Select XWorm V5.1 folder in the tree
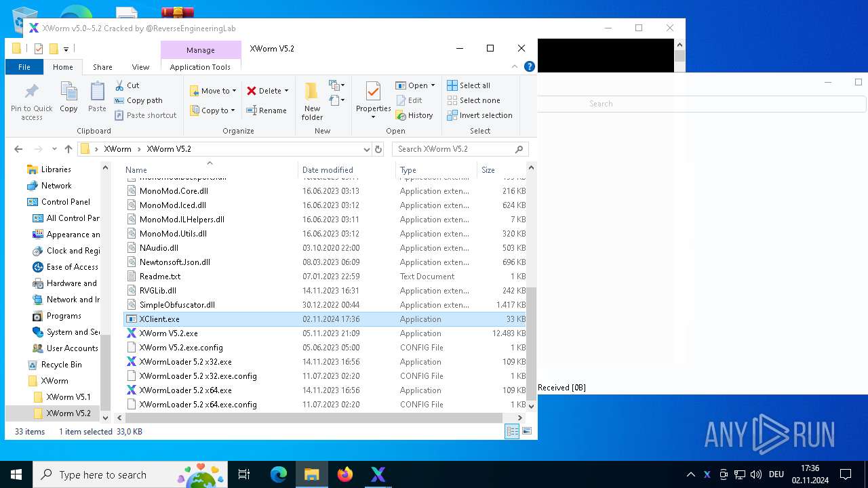The image size is (868, 488). 68,397
